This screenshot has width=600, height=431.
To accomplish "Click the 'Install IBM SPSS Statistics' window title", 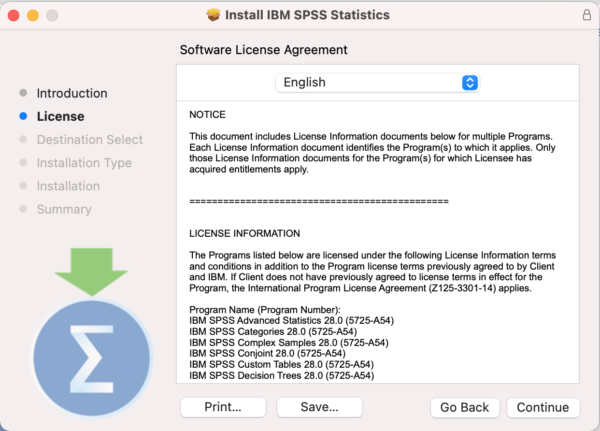I will pyautogui.click(x=307, y=15).
